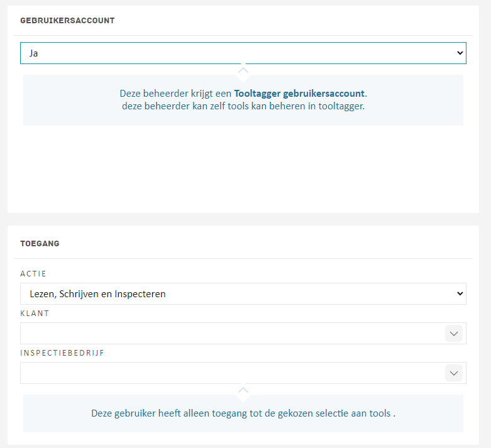This screenshot has width=491, height=448.
Task: Click the TOEGANG section header
Action: click(40, 243)
